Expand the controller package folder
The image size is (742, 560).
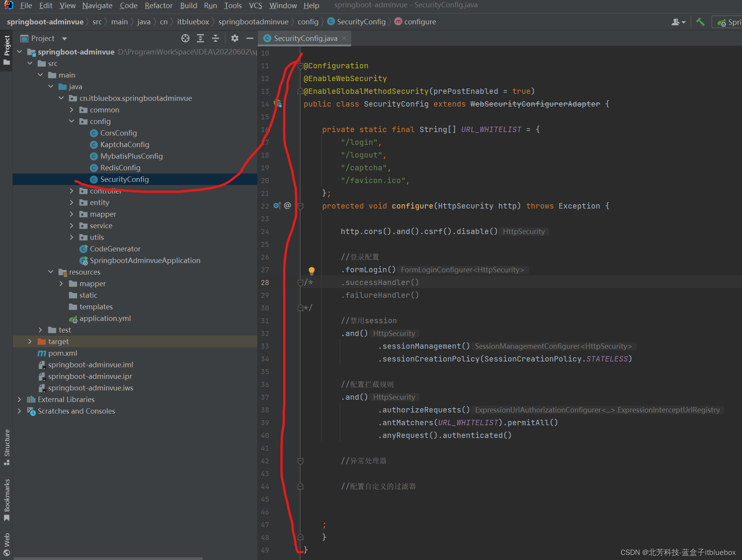tap(71, 191)
